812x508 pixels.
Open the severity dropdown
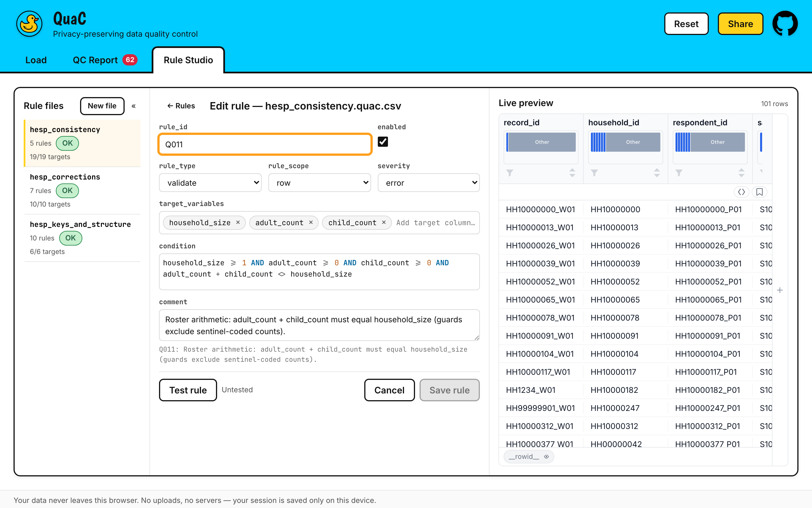tap(429, 183)
